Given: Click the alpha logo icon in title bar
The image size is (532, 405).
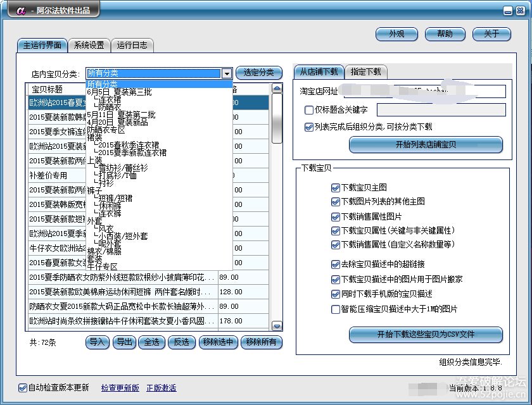Looking at the screenshot, I should (x=21, y=11).
